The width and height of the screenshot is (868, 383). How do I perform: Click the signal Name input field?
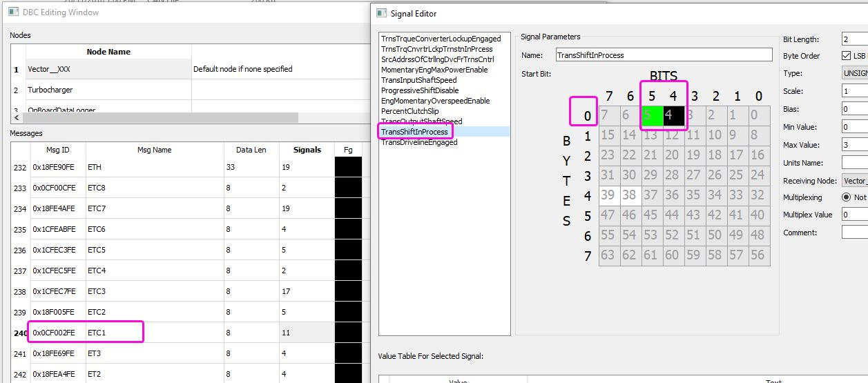[664, 55]
